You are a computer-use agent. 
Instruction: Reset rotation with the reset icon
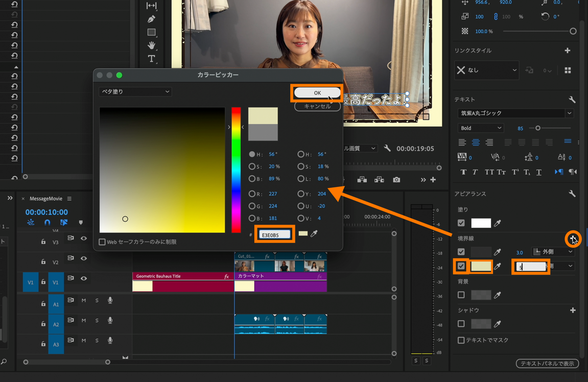(x=545, y=16)
